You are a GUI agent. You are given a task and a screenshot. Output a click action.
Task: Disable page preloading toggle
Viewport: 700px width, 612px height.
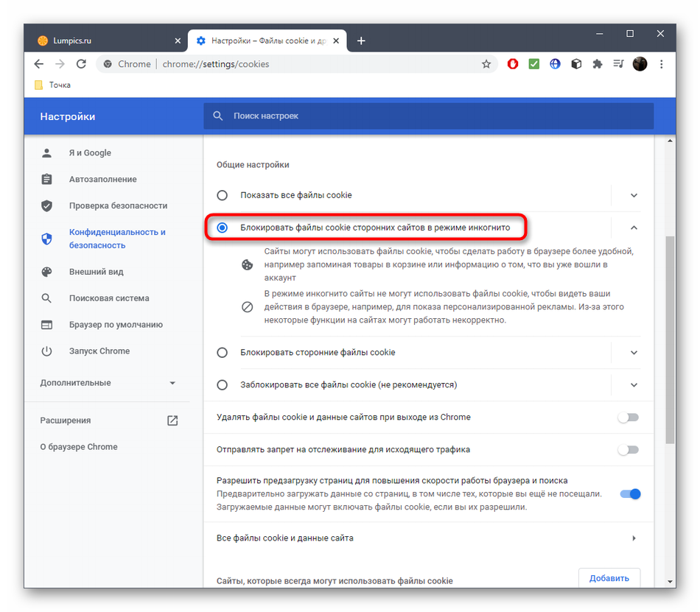pos(630,494)
